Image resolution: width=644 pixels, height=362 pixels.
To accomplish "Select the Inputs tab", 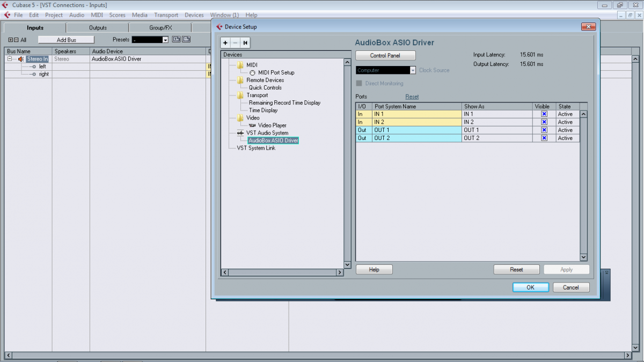I will tap(35, 28).
